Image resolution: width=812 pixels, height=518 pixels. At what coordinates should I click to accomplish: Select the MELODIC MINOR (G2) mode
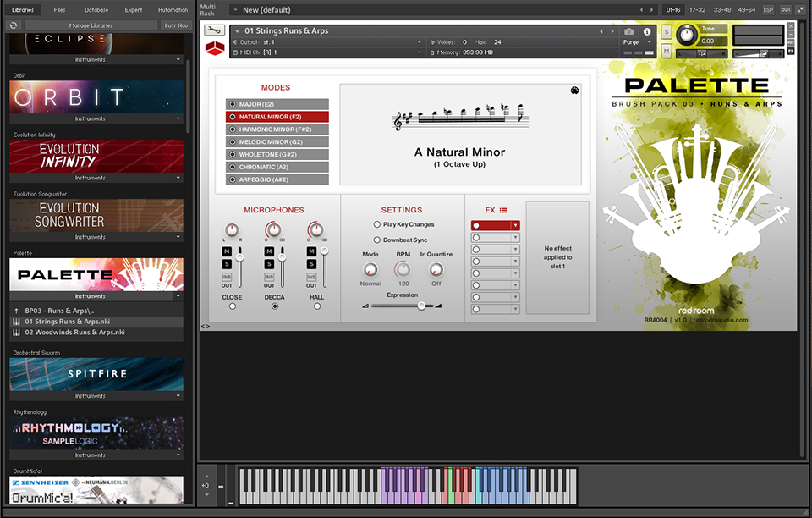(x=277, y=142)
